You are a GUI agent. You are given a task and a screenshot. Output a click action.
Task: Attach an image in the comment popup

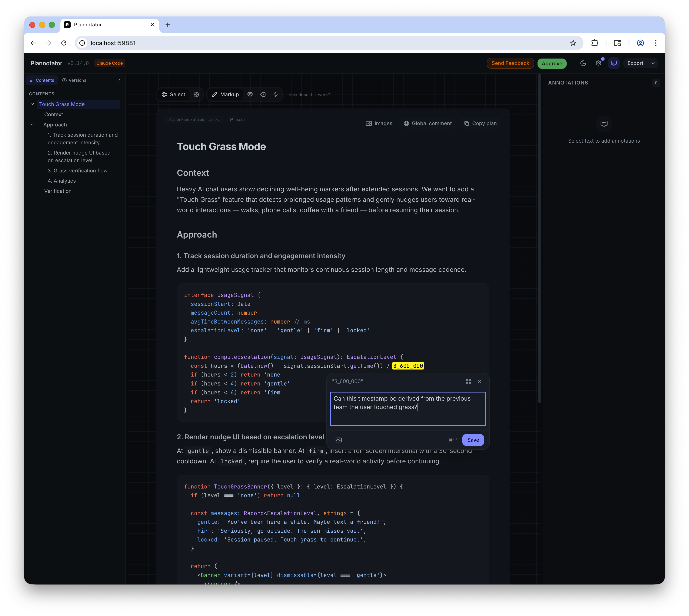tap(338, 440)
